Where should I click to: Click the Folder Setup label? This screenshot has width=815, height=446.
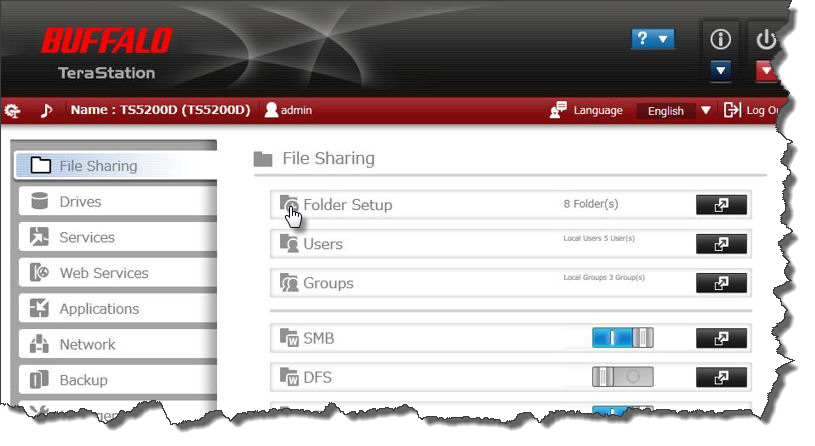click(348, 205)
